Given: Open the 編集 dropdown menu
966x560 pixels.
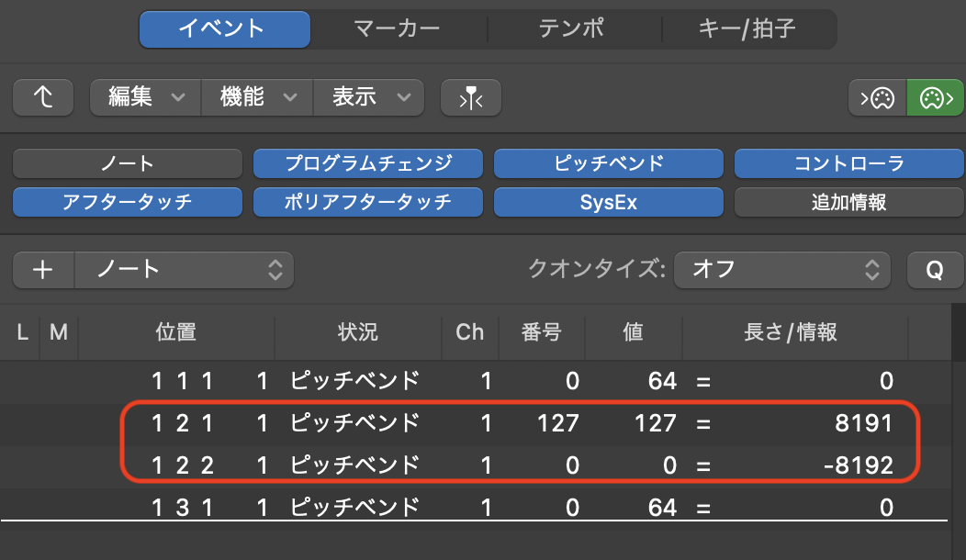Looking at the screenshot, I should pyautogui.click(x=146, y=96).
